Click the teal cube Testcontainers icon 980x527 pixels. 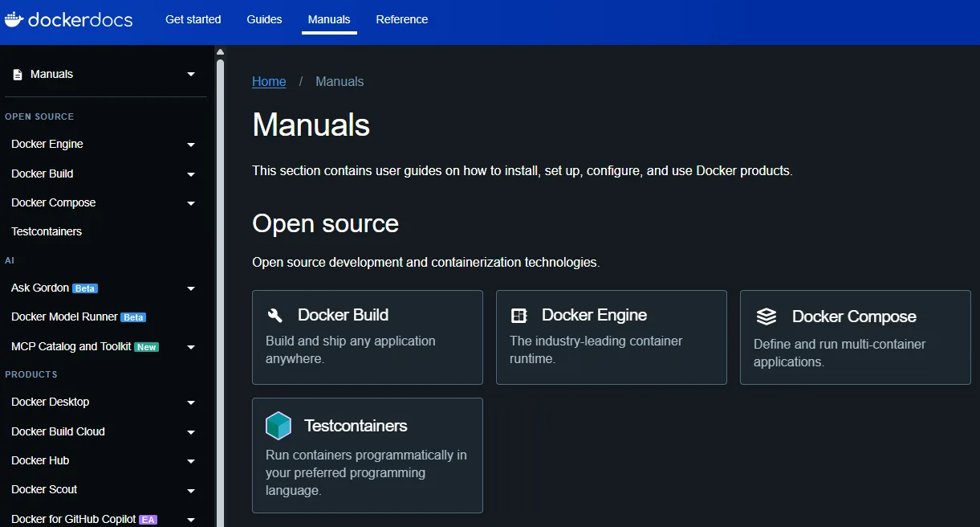coord(279,426)
